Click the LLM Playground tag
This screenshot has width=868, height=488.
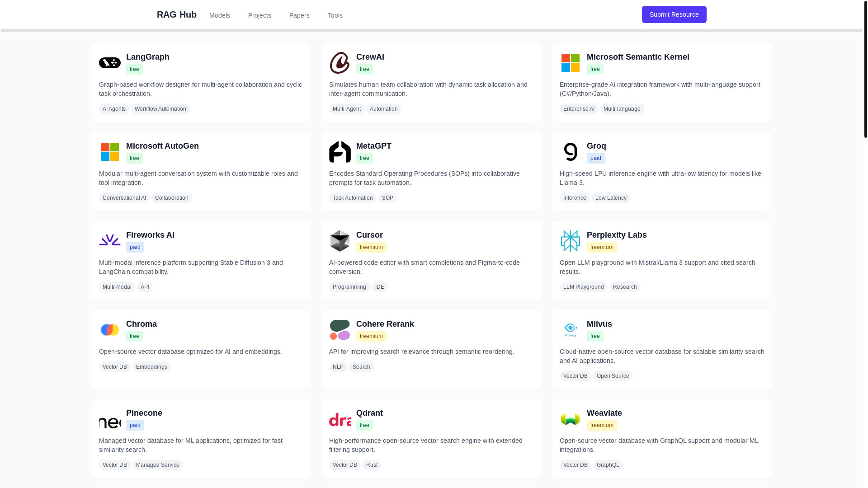point(584,287)
